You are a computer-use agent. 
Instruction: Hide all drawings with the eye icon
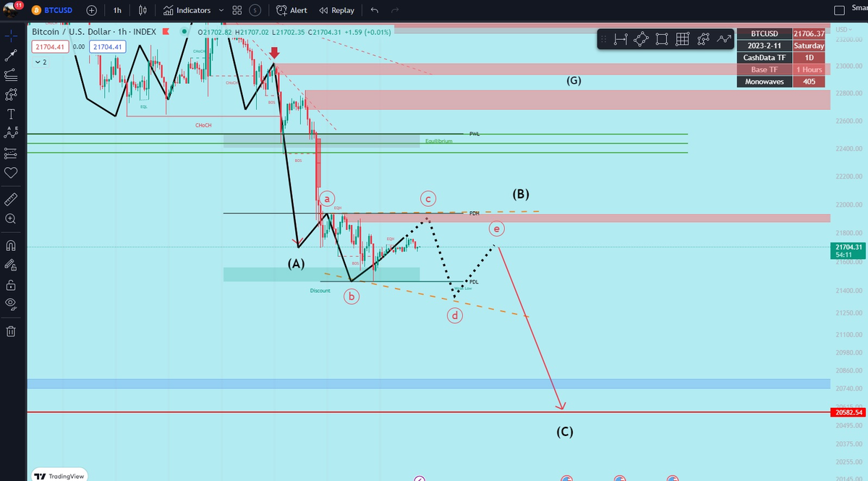11,305
